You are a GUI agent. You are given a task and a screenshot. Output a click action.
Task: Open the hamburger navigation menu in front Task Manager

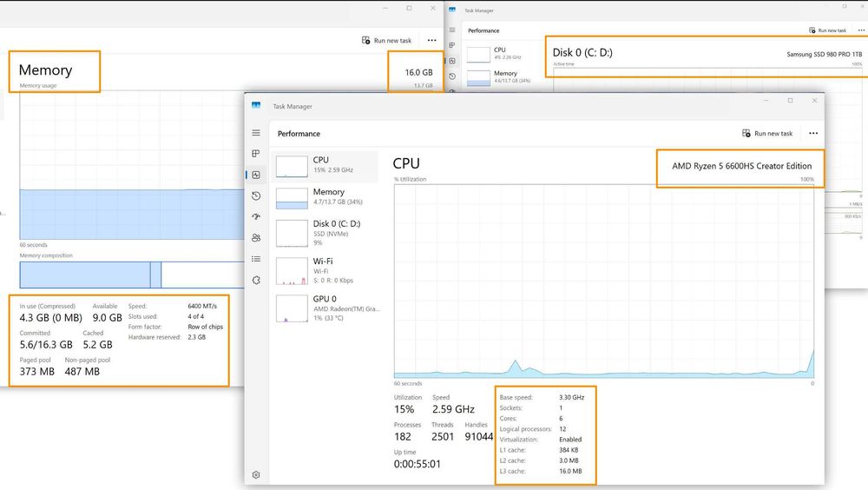[256, 133]
